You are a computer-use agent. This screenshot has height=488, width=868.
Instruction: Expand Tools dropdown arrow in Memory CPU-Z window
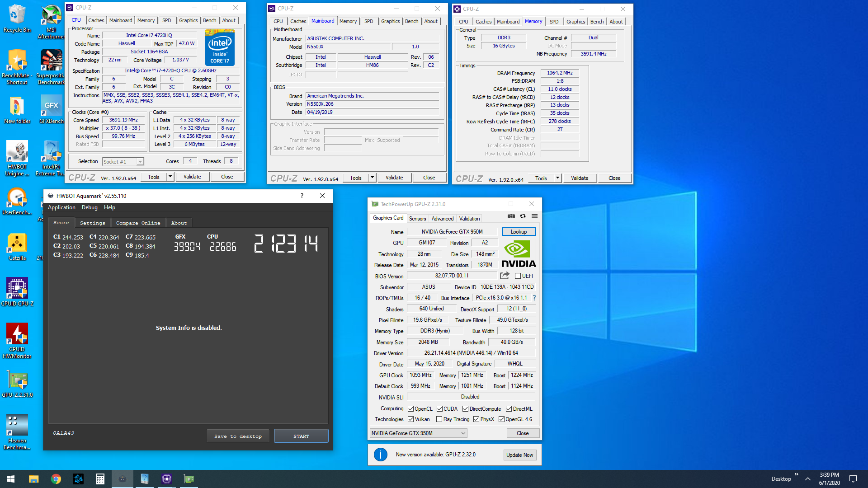click(557, 178)
